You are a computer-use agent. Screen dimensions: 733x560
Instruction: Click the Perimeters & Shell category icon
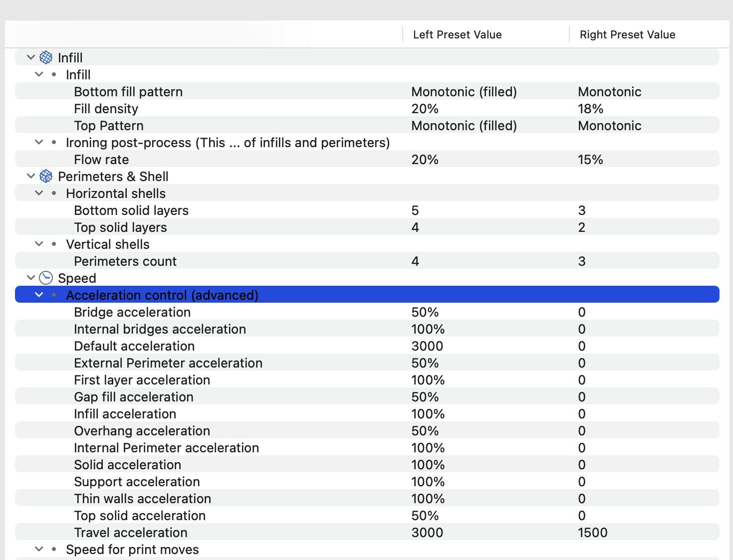pyautogui.click(x=46, y=177)
